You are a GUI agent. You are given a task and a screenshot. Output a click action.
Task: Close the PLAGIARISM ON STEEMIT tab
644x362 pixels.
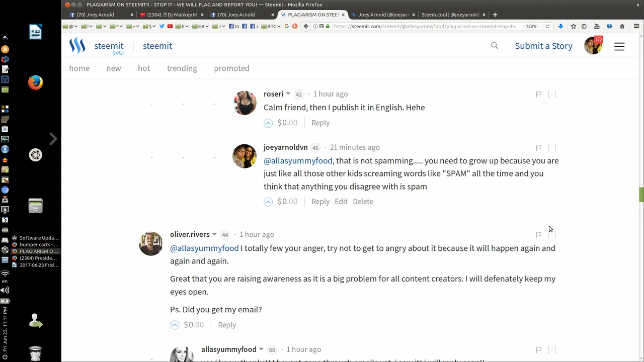343,15
